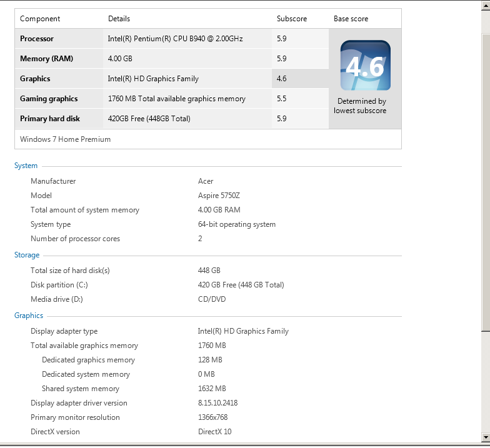Click the vertical scrollbar thumb

(486, 182)
